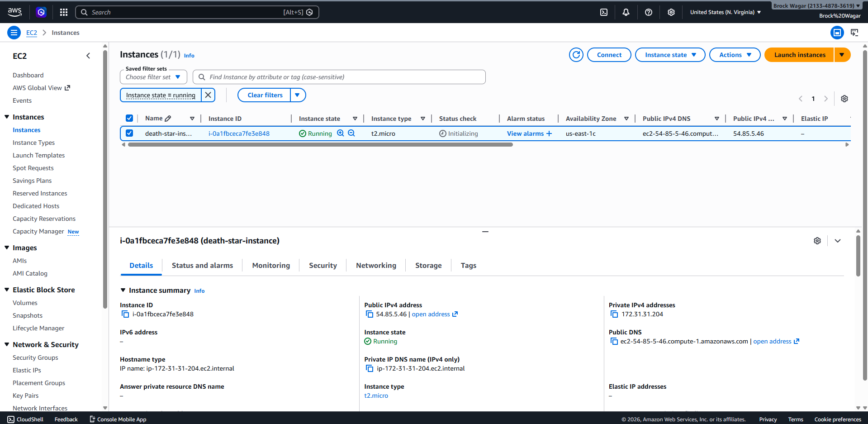This screenshot has width=868, height=424.
Task: Zoom in on the Running state filter magnifier
Action: coord(341,133)
